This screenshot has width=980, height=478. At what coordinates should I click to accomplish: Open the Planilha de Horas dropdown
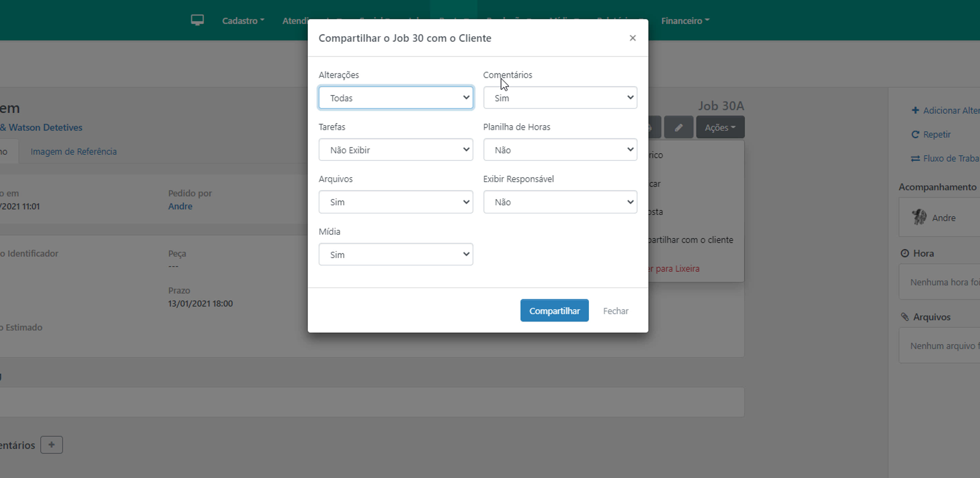pos(560,150)
